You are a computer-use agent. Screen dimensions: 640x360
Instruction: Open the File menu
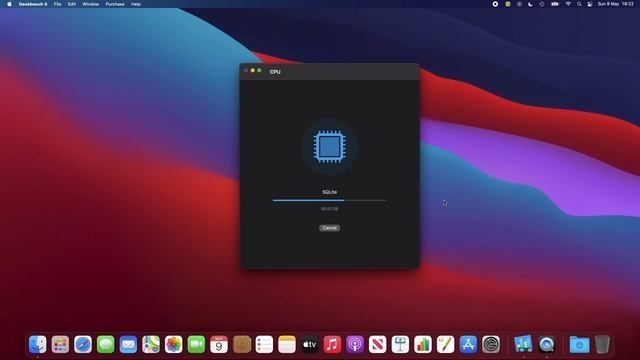58,4
